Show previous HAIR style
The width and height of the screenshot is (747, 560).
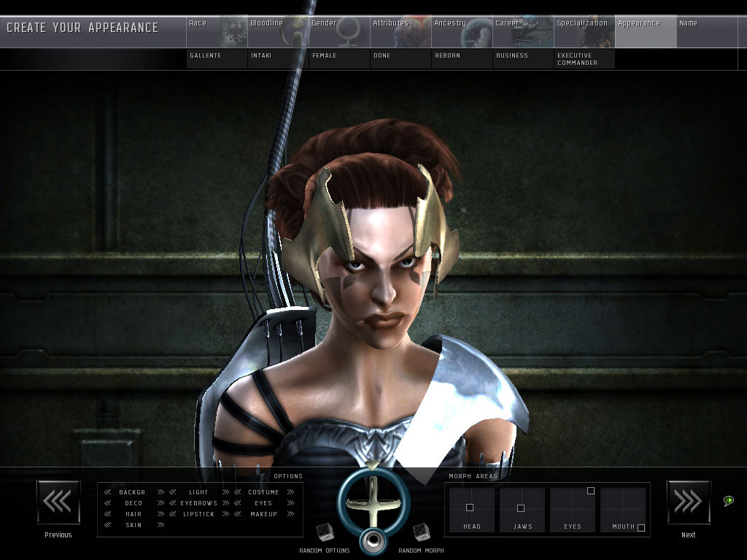pos(108,514)
